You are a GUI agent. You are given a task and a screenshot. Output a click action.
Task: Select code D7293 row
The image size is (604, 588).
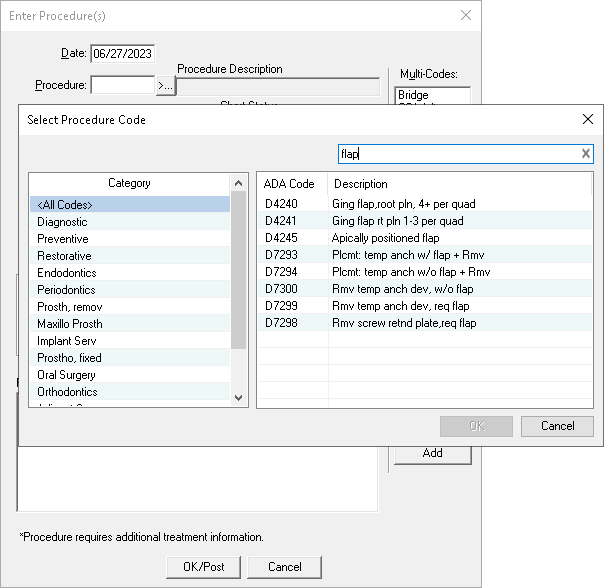pyautogui.click(x=425, y=254)
